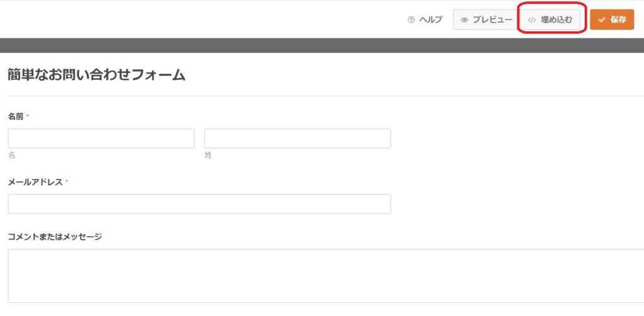Image resolution: width=644 pixels, height=316 pixels.
Task: Select the form title 簡単なお問い合わせフォーム
Action: point(96,75)
